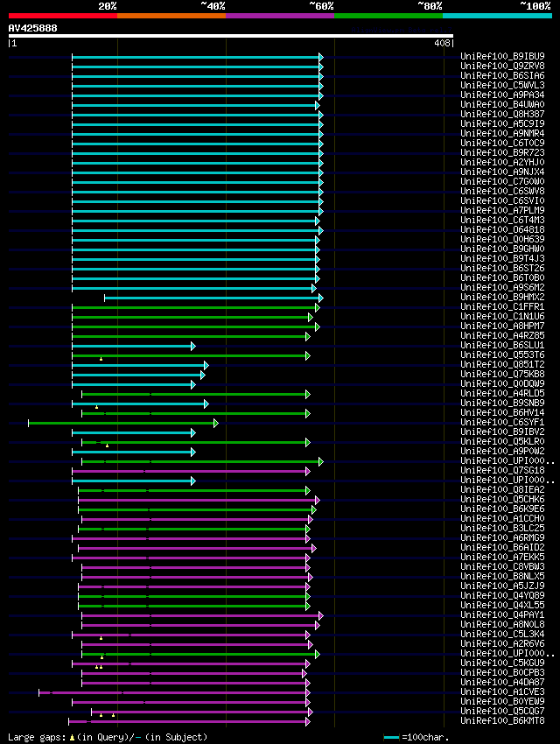560x744 pixels.
Task: Select the UniRef100_Q5CQG7 label
Action: tap(502, 711)
